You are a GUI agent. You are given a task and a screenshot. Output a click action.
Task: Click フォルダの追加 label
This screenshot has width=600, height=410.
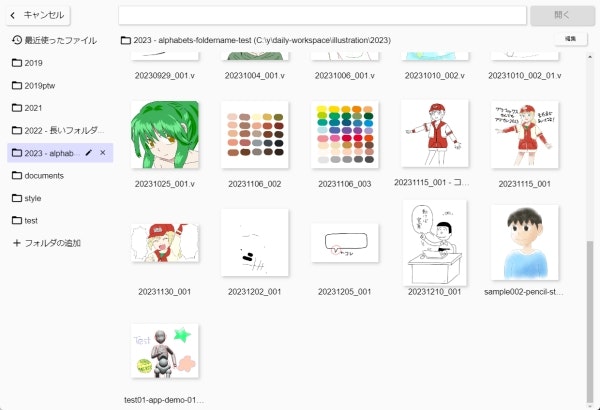52,243
